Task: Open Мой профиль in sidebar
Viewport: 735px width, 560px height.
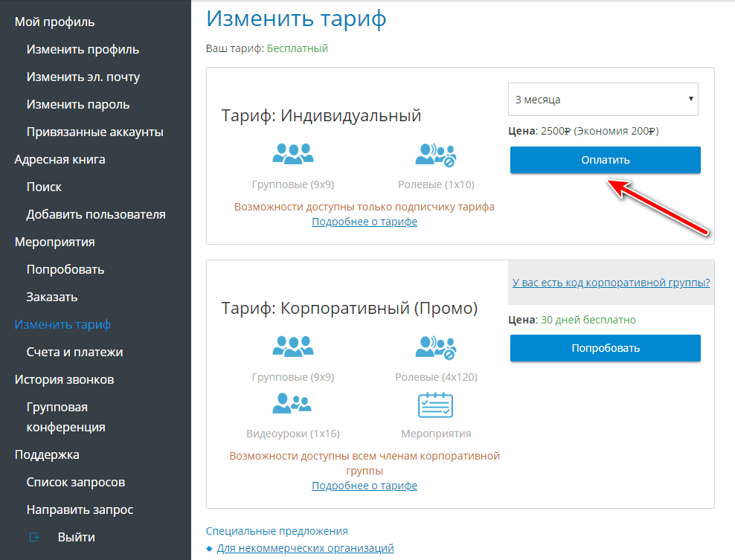Action: click(54, 22)
